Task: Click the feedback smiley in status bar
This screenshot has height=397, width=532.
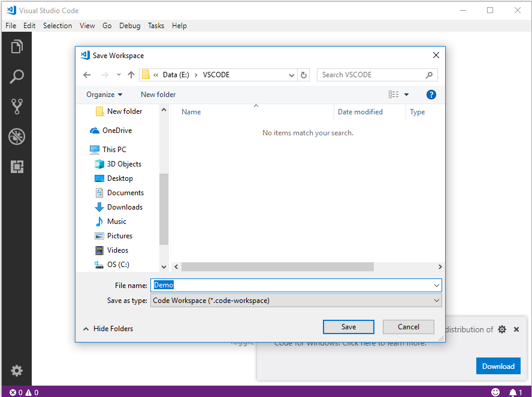Action: (495, 392)
